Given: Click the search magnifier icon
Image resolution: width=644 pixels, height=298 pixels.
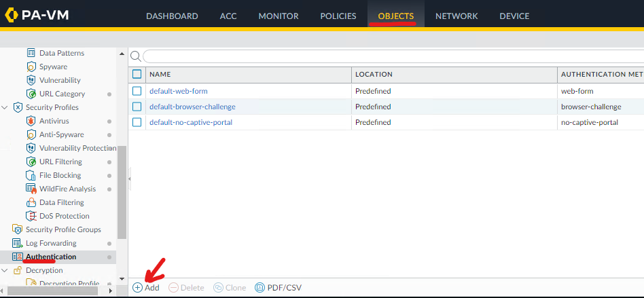Looking at the screenshot, I should pyautogui.click(x=135, y=56).
